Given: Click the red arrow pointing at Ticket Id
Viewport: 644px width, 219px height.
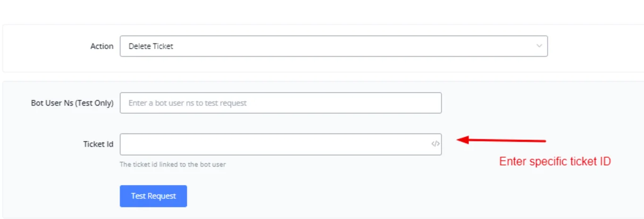Looking at the screenshot, I should 502,140.
